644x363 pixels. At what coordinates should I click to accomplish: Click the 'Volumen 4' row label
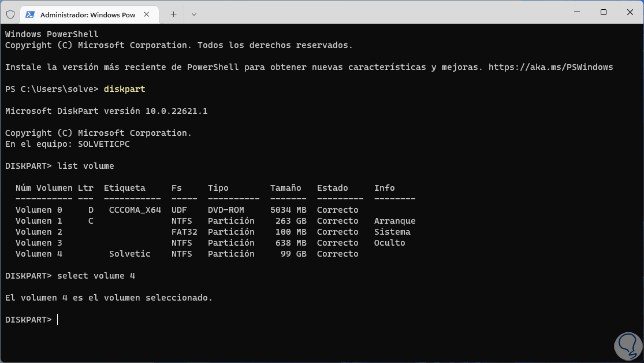[39, 254]
